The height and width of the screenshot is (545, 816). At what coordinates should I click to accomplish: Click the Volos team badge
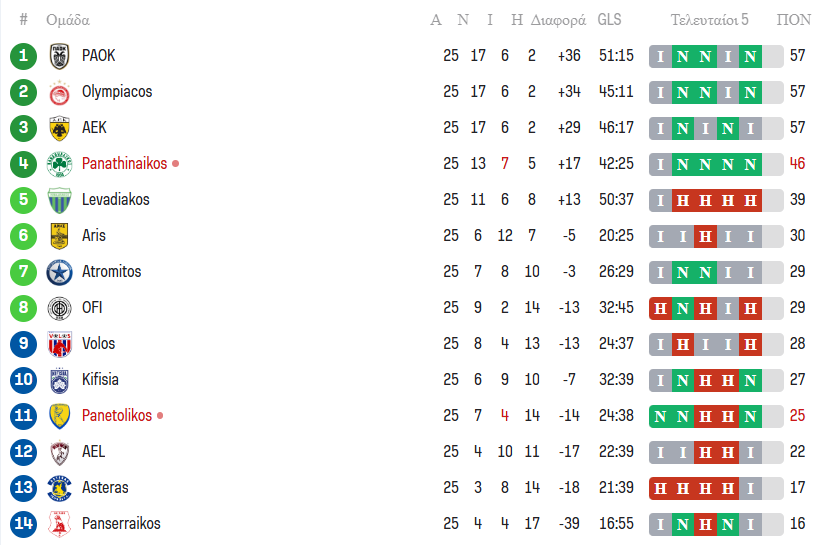(x=59, y=344)
